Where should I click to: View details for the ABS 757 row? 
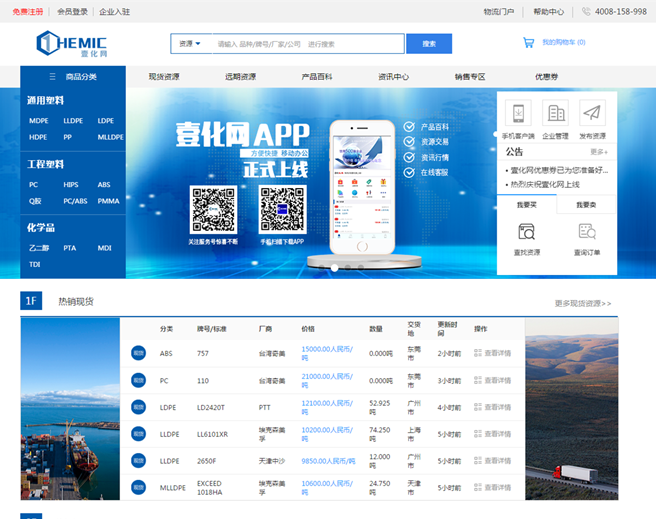[492, 353]
